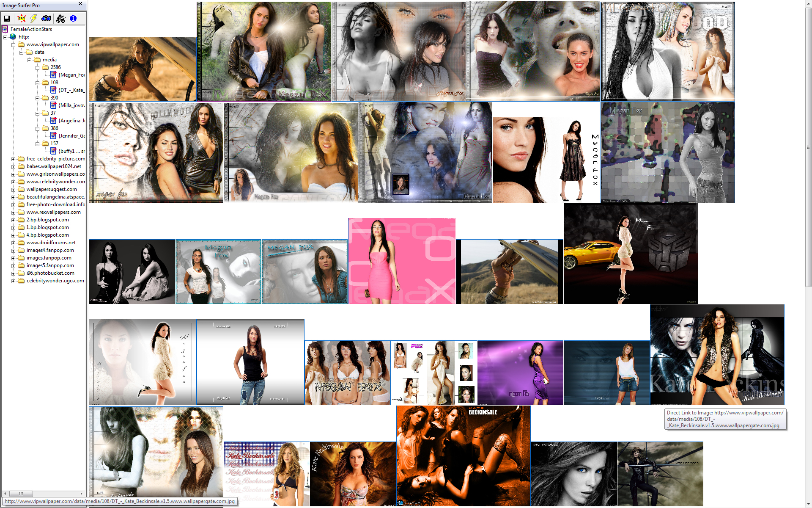Open the white background black tank top thumbnail
Viewport: 812px width, 508px height.
coord(250,362)
